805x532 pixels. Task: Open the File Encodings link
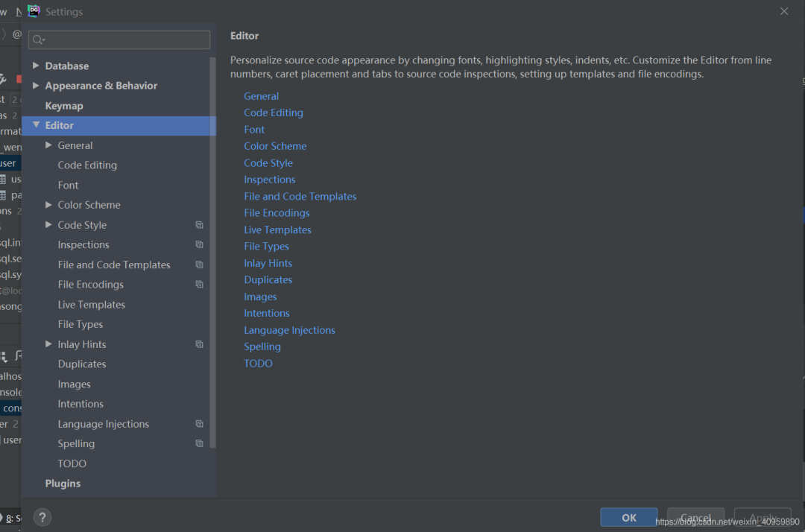click(277, 213)
